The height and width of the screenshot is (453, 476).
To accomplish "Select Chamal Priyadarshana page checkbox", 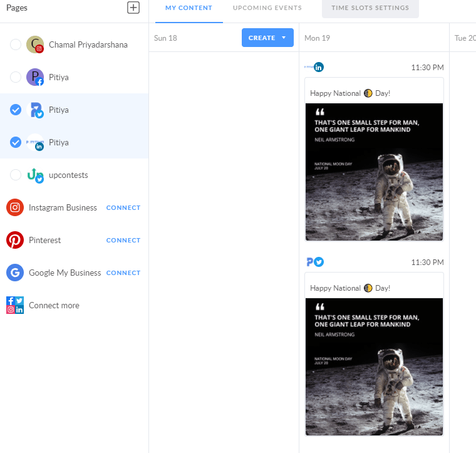I will tap(16, 44).
